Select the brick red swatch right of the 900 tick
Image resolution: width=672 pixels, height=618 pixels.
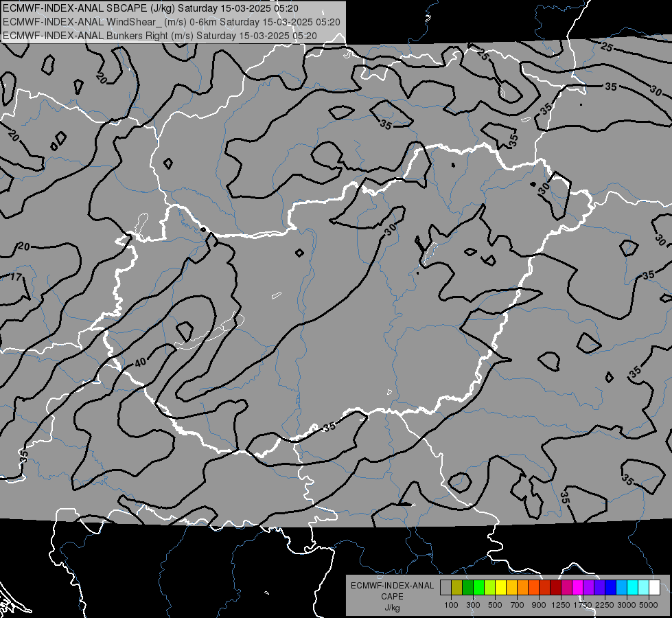pos(545,587)
